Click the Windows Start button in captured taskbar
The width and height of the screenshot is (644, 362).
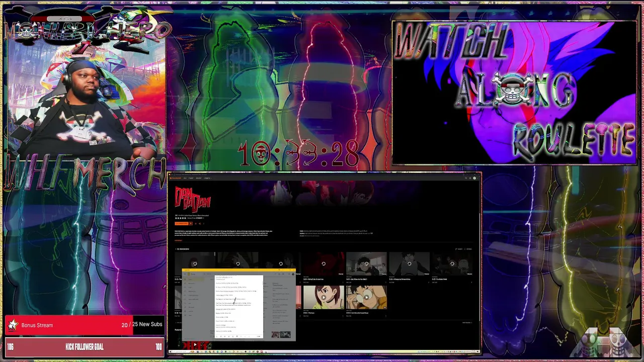click(x=171, y=351)
